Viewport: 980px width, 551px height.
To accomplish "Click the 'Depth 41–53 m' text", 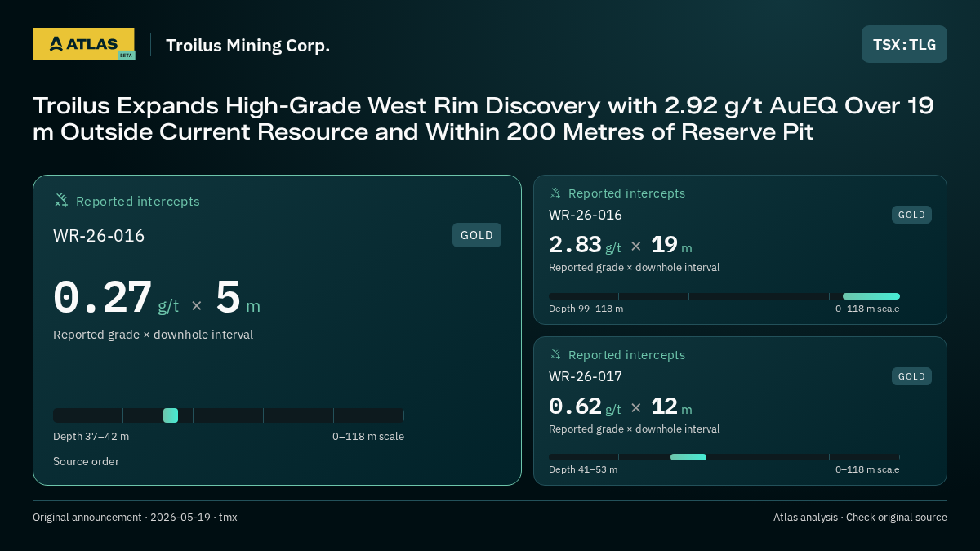I will coord(583,469).
